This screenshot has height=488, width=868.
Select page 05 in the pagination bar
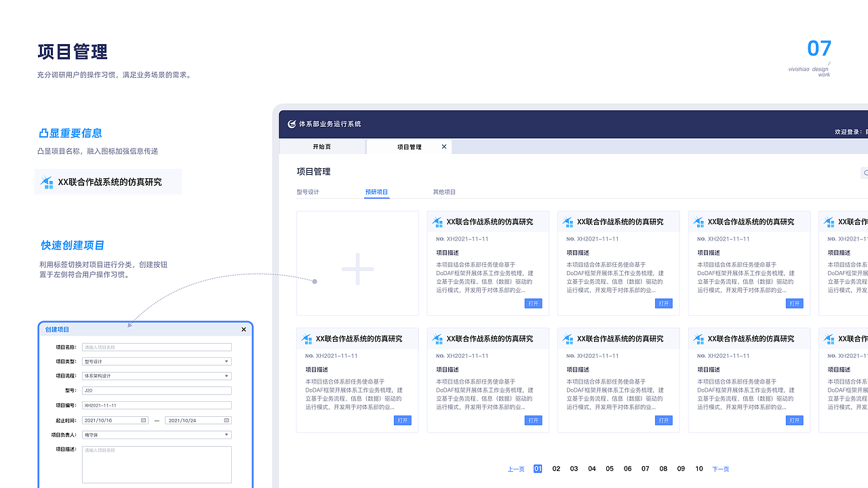pos(609,468)
